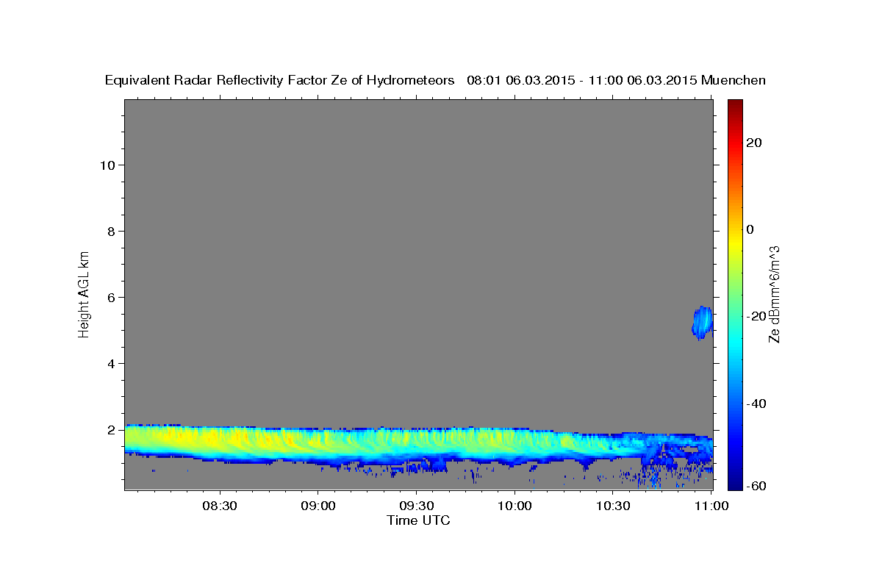
Task: Click the height tick label '6'
Action: click(110, 297)
